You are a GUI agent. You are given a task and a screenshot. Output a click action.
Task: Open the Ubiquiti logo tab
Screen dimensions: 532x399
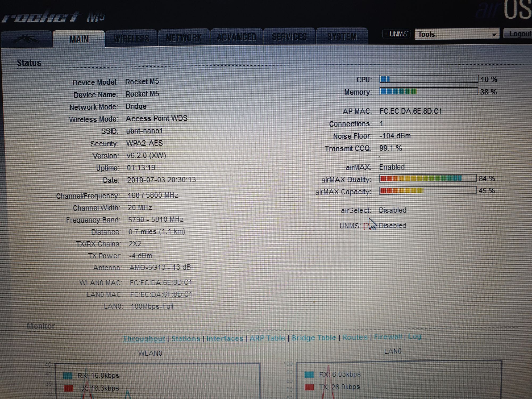coord(27,39)
